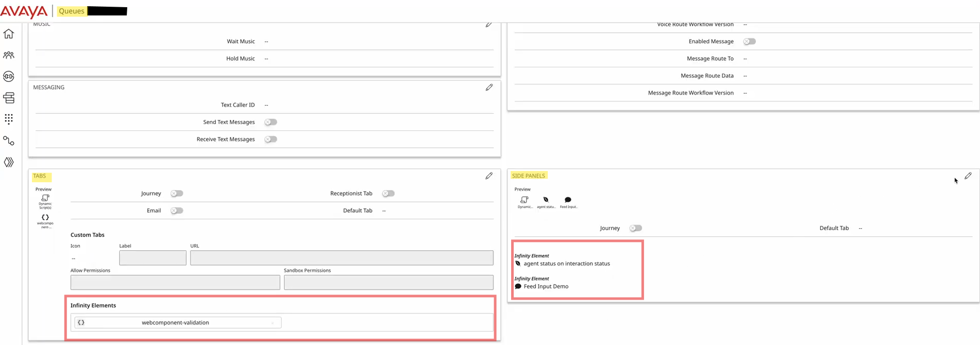The width and height of the screenshot is (980, 345).
Task: Click the chat bubble icon beside Feed Input Demo
Action: (518, 286)
